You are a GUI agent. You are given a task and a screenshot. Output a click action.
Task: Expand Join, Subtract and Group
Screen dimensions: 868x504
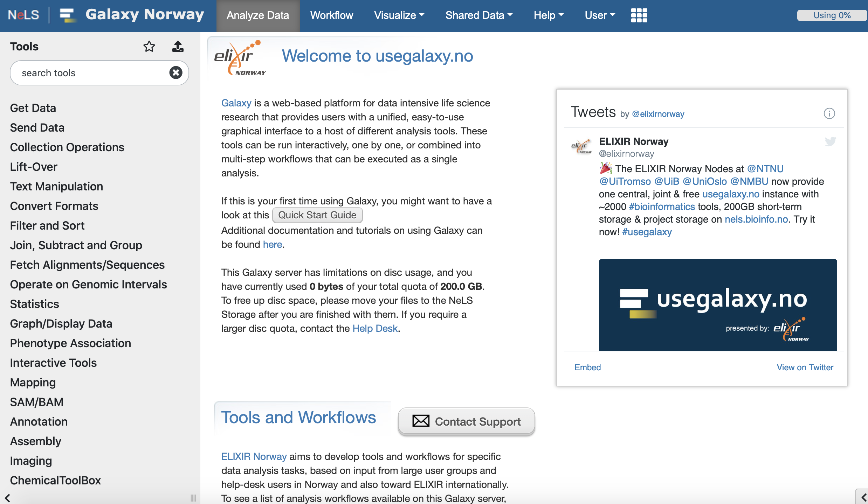pyautogui.click(x=76, y=245)
